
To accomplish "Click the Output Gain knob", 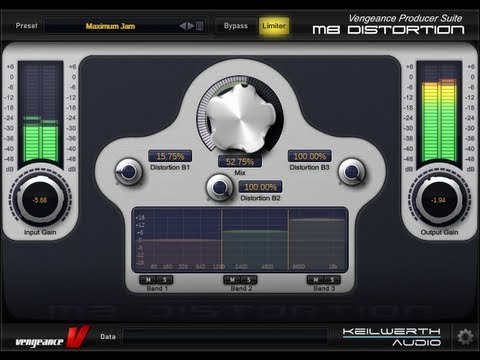I will [x=439, y=200].
